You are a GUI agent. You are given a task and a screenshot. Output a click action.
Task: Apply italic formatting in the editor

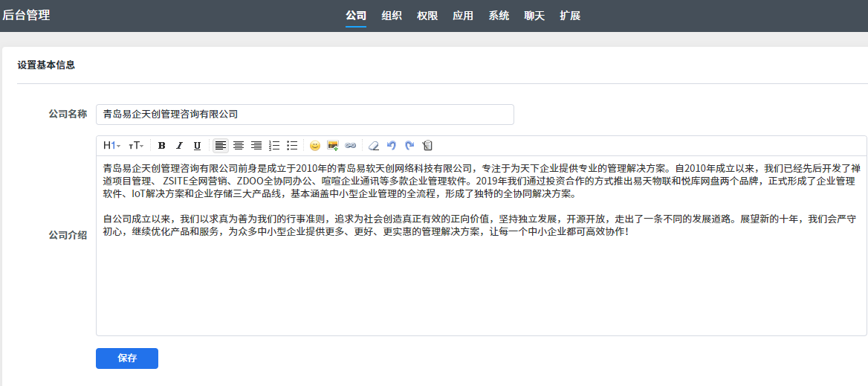(x=179, y=146)
